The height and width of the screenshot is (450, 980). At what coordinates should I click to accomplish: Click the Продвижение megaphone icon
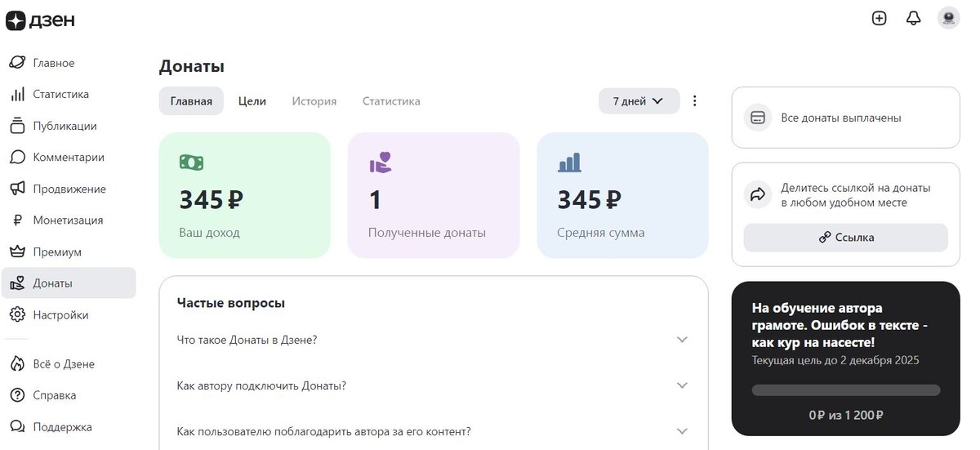pos(17,189)
